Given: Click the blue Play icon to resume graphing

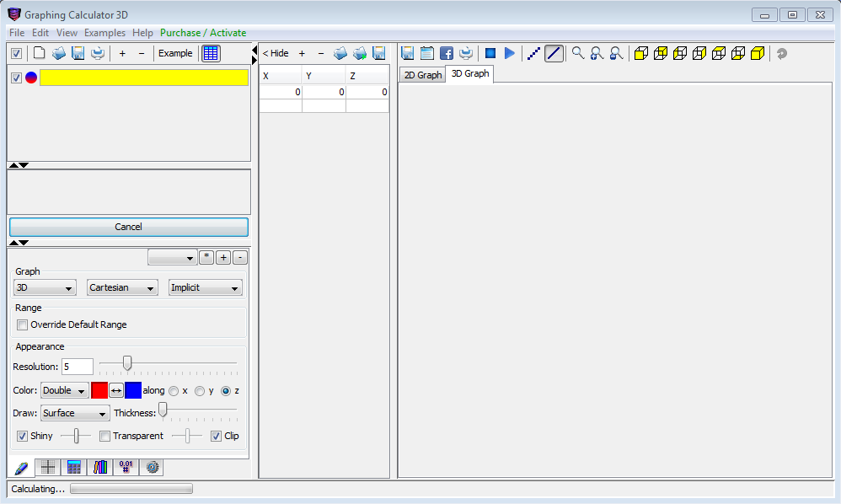Looking at the screenshot, I should (509, 52).
